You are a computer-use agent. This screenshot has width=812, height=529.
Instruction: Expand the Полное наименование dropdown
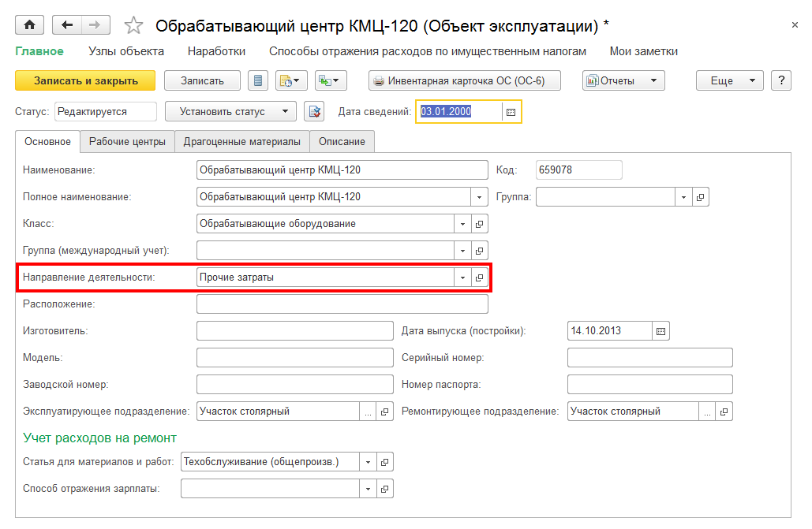pyautogui.click(x=479, y=197)
